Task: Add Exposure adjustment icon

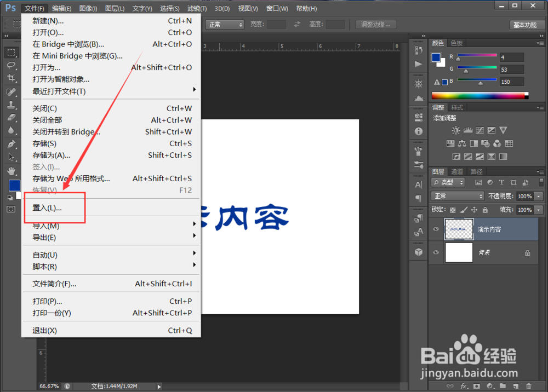Action: 492,130
